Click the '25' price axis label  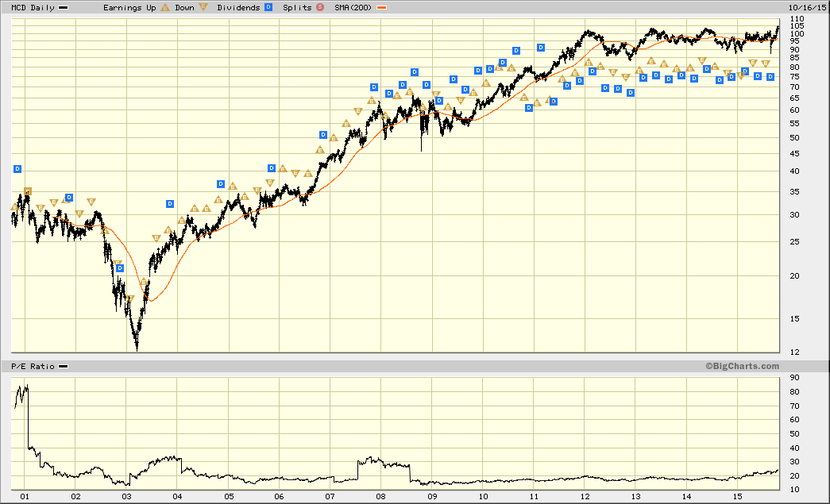pyautogui.click(x=794, y=242)
